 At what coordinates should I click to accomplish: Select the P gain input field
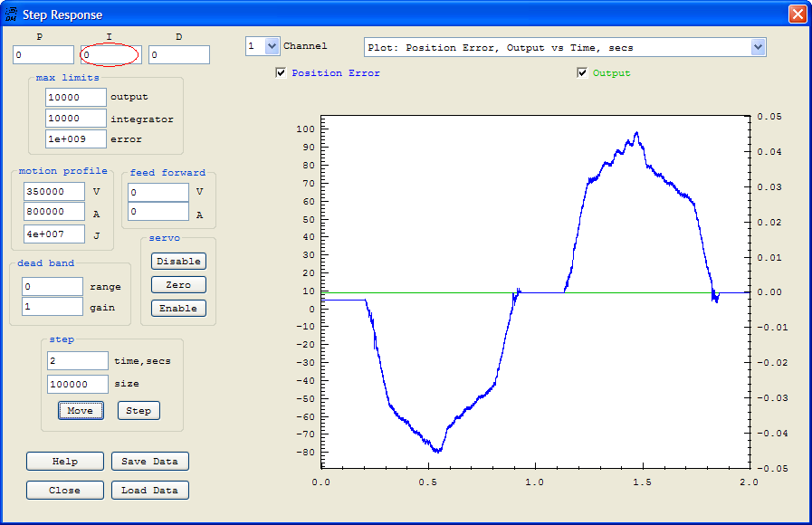(43, 55)
